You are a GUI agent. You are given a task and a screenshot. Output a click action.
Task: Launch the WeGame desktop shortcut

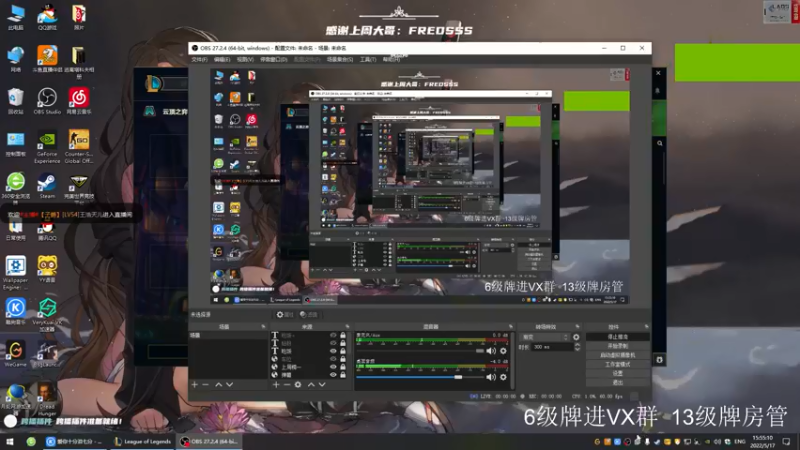tap(16, 354)
